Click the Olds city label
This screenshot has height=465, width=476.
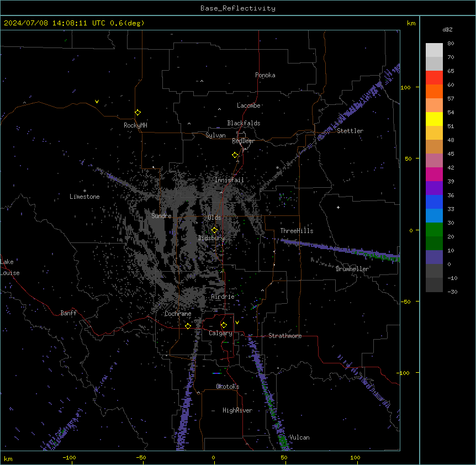[214, 218]
